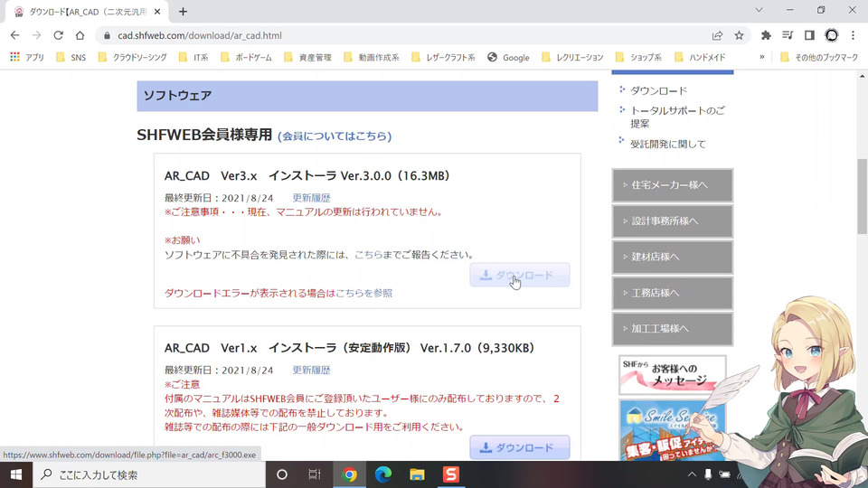Open tab search chevron in title bar

pyautogui.click(x=759, y=10)
